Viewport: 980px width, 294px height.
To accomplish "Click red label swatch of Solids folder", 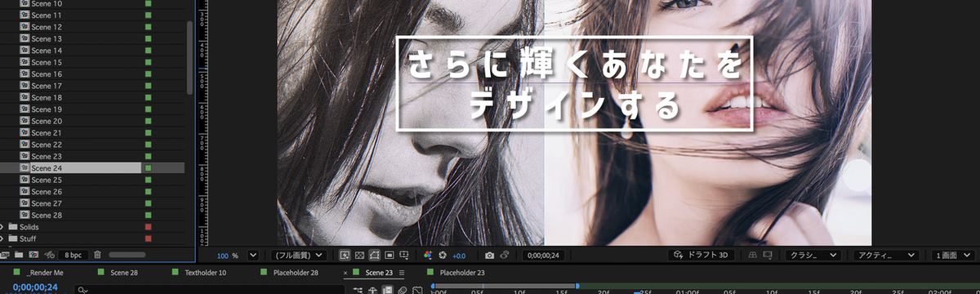I will pos(148,226).
